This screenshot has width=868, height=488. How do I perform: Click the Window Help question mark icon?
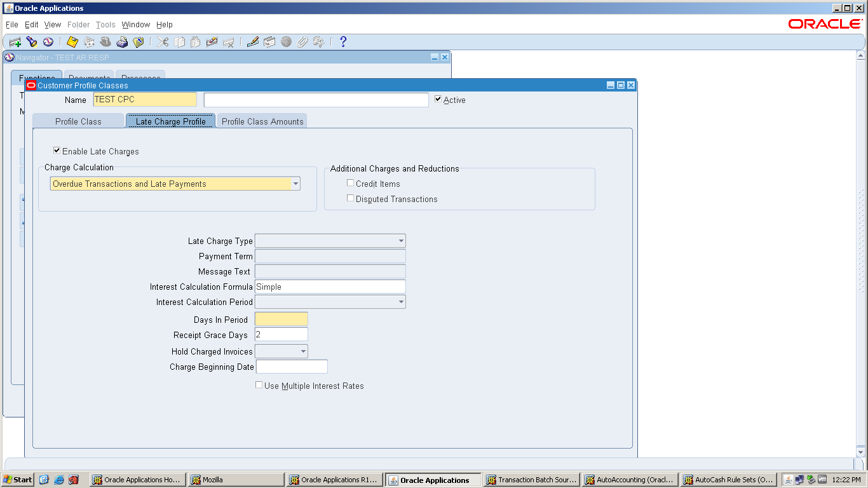[343, 42]
